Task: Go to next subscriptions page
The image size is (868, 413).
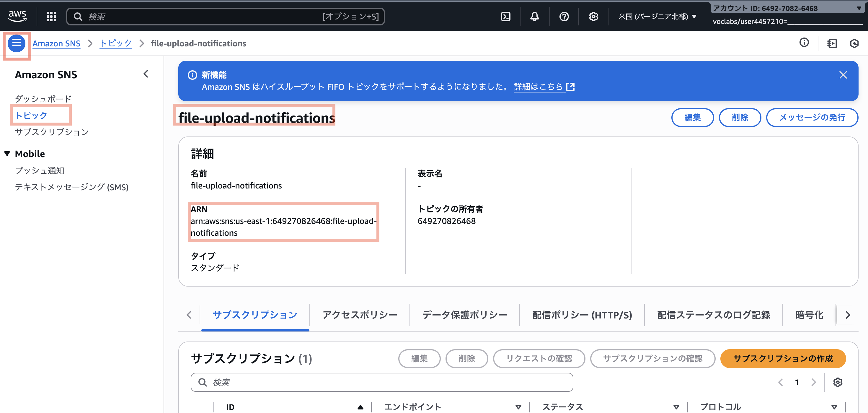Action: [x=814, y=382]
